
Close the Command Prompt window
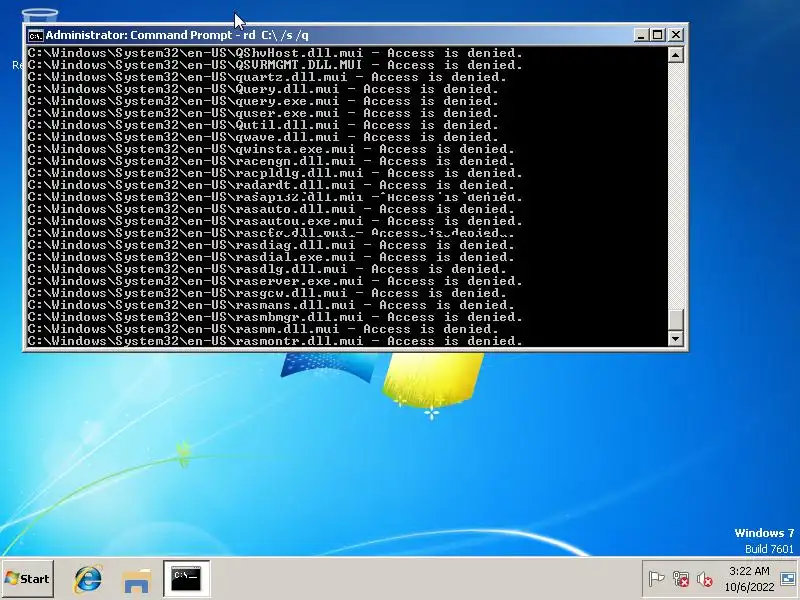(x=676, y=35)
